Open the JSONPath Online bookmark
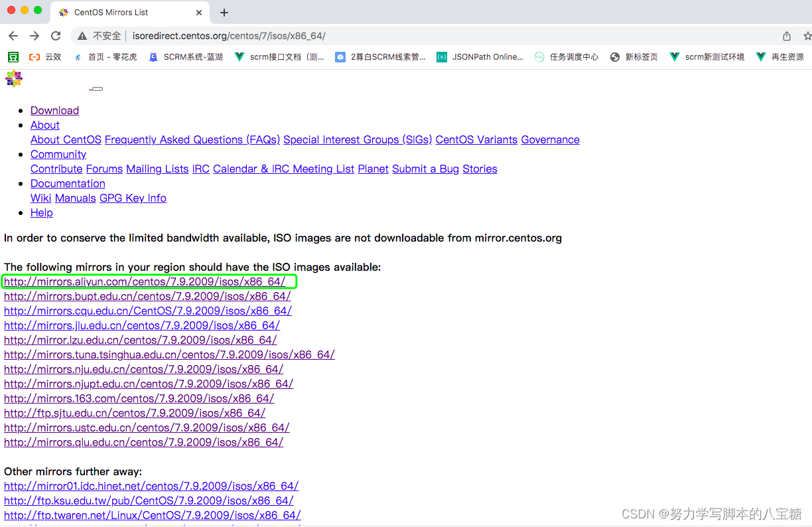Image resolution: width=812 pixels, height=527 pixels. point(480,57)
